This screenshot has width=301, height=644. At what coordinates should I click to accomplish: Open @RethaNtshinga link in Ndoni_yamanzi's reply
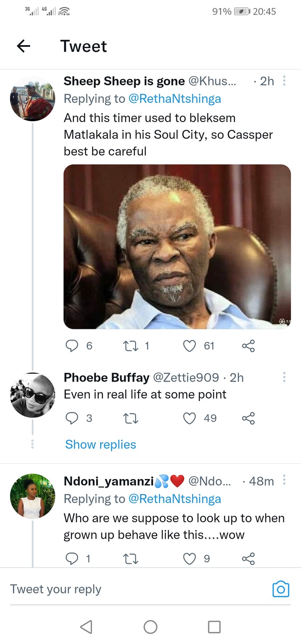(175, 499)
